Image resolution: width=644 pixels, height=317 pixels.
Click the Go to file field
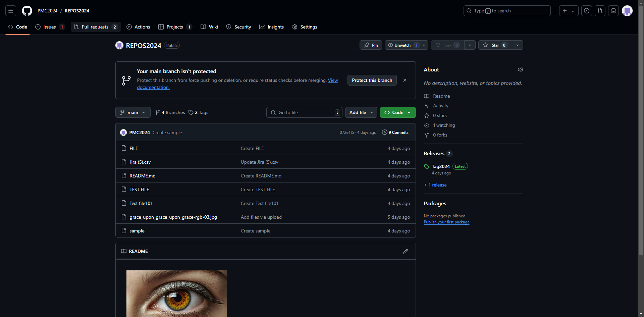304,112
